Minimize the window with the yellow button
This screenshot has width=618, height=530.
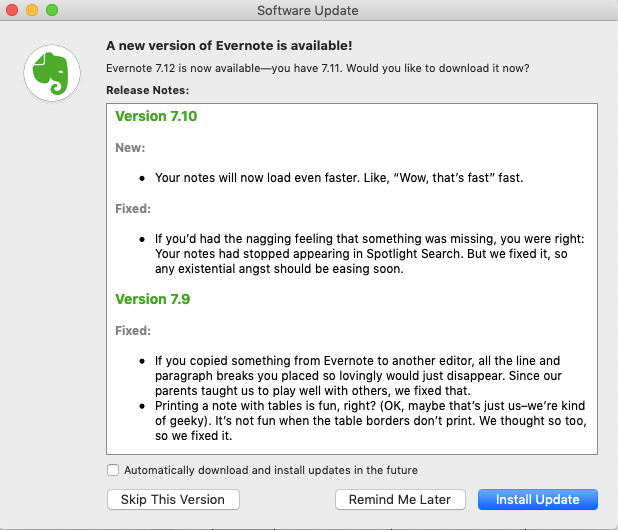pos(32,10)
